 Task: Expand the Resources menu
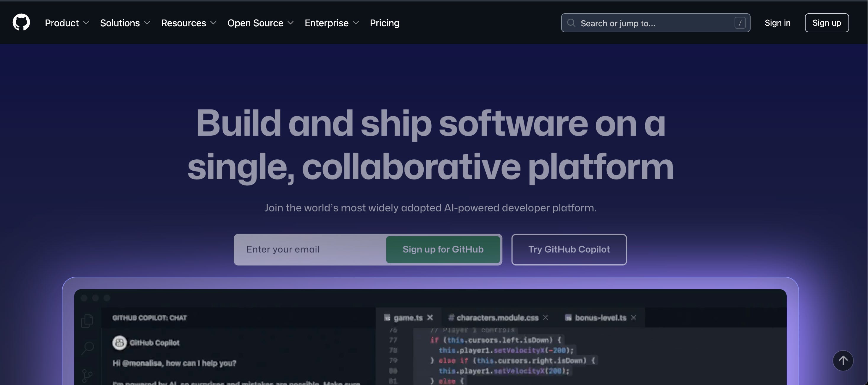tap(188, 23)
